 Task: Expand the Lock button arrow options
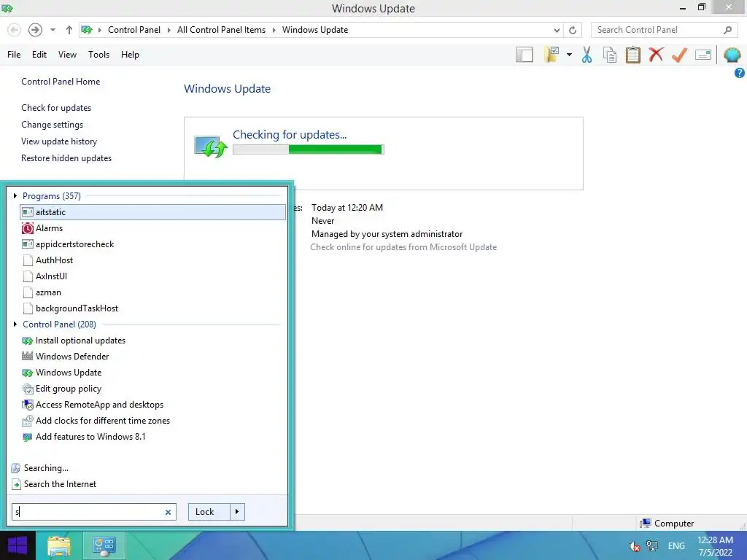tap(237, 512)
